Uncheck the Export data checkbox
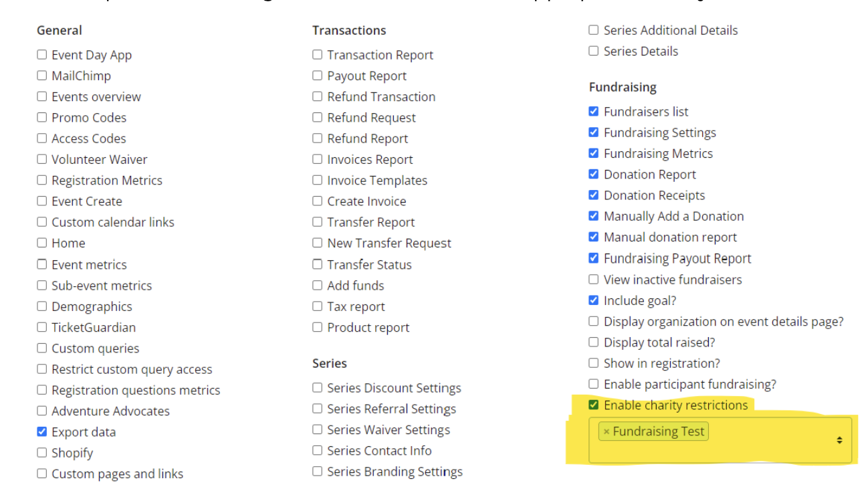This screenshot has height=503, width=868. (x=42, y=432)
